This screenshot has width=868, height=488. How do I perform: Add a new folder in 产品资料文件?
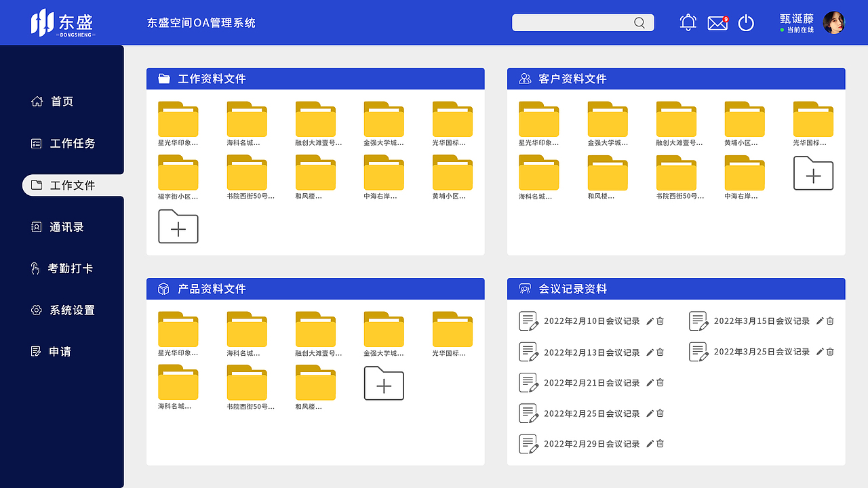(384, 383)
